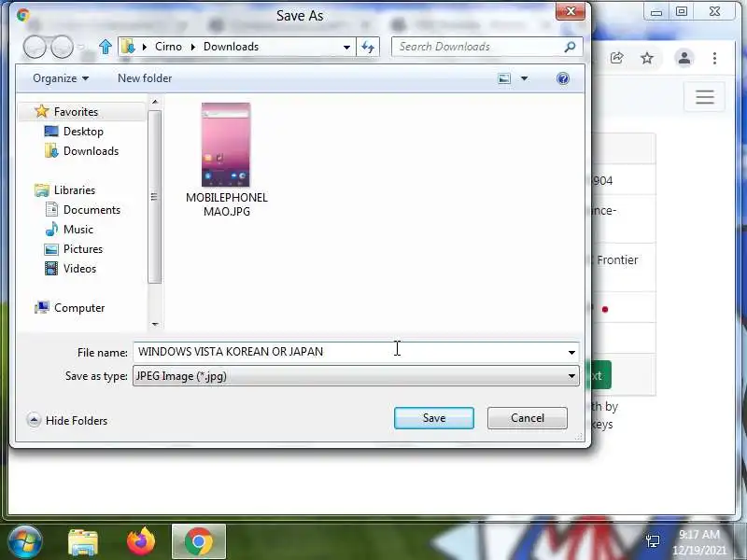Select Cirno in the address path

(x=168, y=47)
